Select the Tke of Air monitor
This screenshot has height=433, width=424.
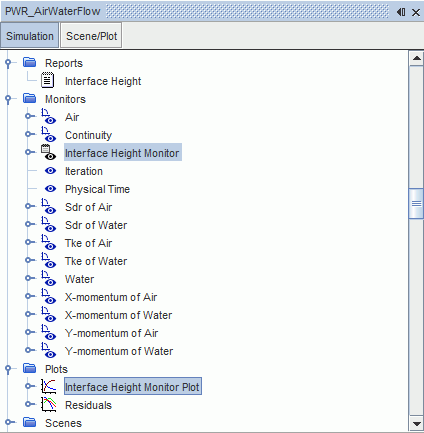[88, 243]
